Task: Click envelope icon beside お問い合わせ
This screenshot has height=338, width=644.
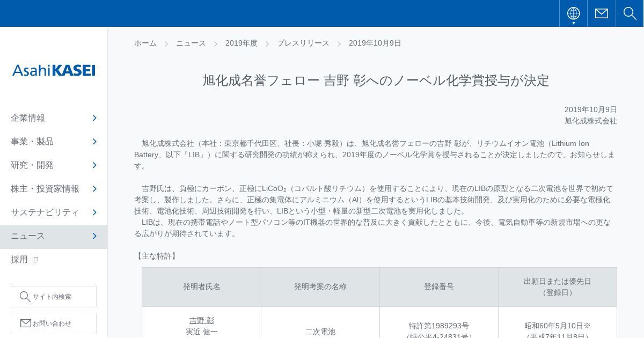Action: coord(26,323)
